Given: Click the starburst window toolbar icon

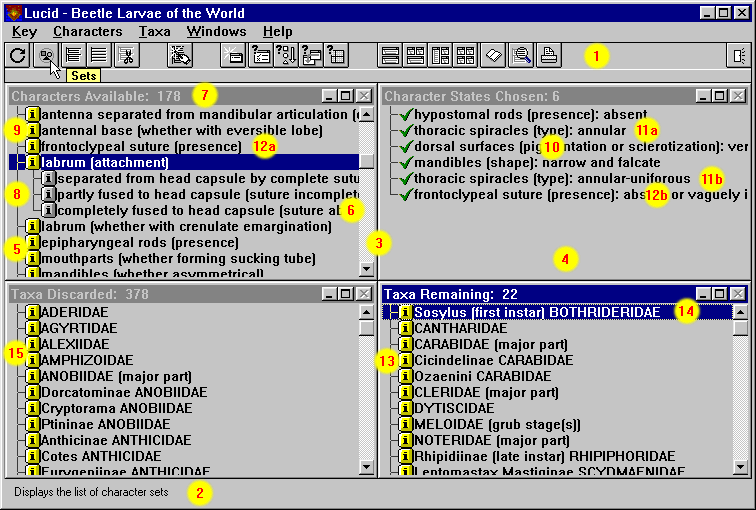Looking at the screenshot, I should tap(233, 55).
